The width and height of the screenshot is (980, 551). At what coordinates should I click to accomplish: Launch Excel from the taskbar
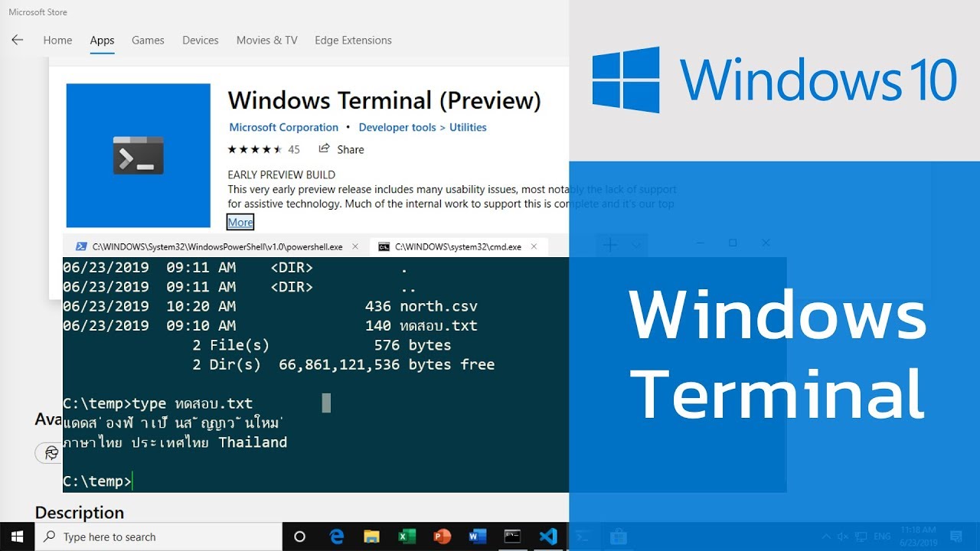407,536
